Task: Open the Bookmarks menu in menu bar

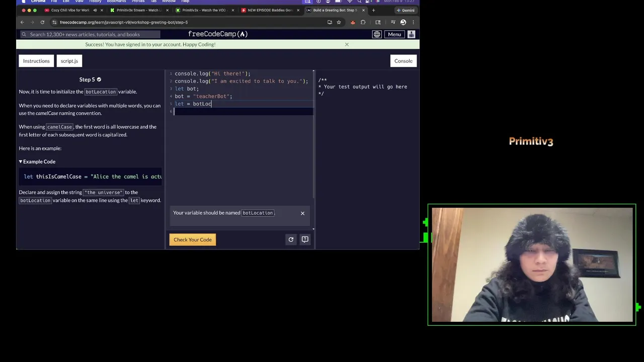Action: pyautogui.click(x=116, y=2)
